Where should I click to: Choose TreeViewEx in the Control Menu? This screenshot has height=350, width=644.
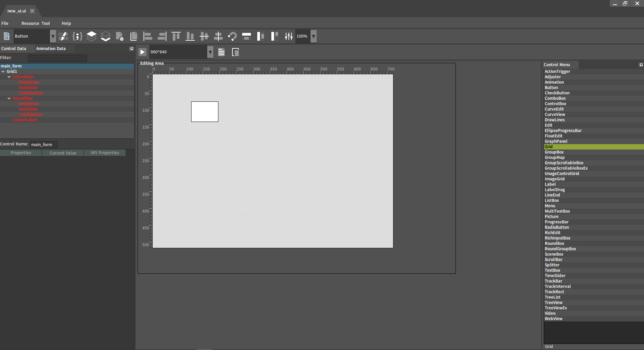click(x=594, y=308)
